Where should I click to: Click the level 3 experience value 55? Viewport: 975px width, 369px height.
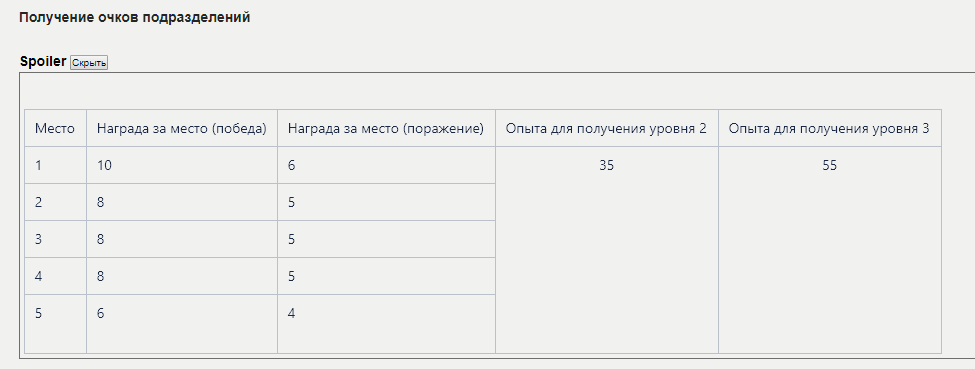(x=829, y=166)
